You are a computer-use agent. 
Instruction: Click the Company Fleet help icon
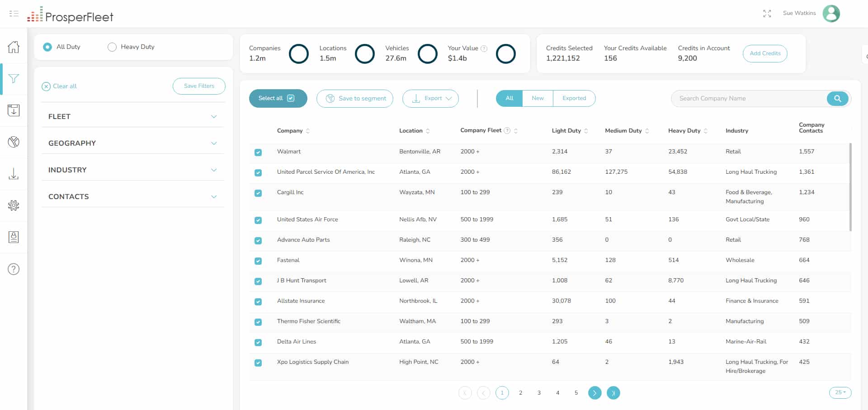point(507,131)
